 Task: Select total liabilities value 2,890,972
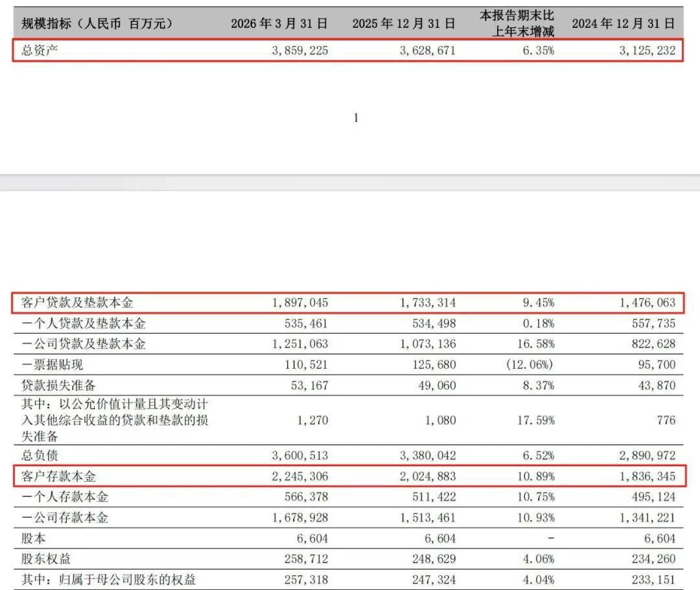[647, 456]
